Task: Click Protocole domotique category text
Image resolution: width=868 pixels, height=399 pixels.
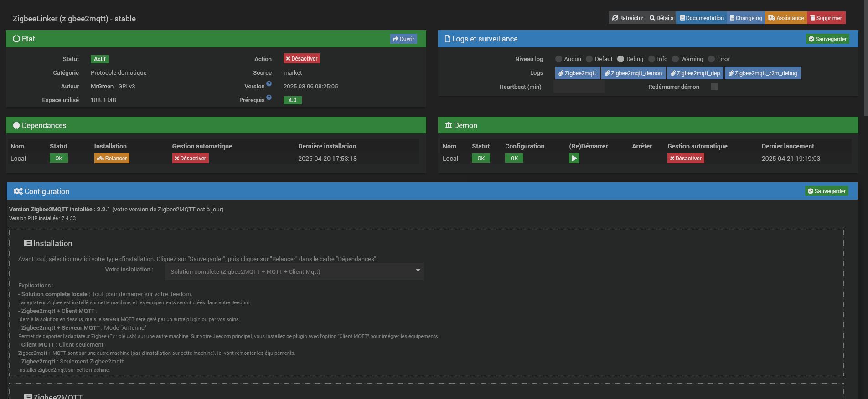Action: [119, 73]
